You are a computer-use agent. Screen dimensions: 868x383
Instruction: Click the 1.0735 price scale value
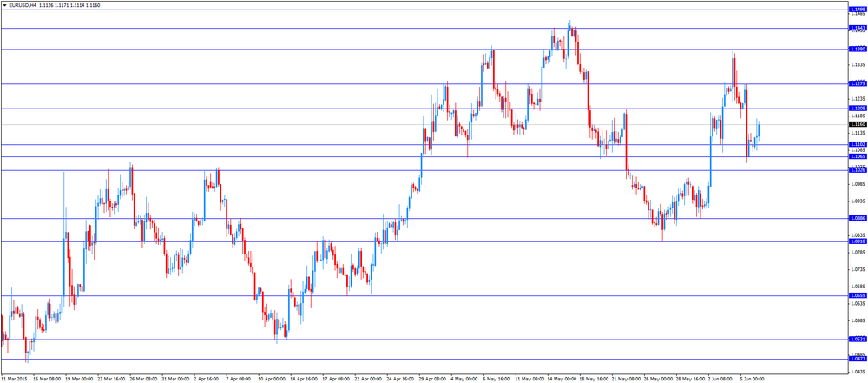857,269
